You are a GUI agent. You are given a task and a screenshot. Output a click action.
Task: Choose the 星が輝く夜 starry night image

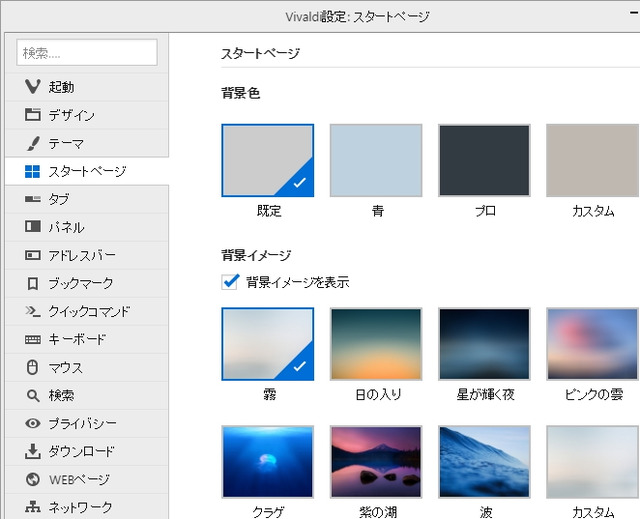pyautogui.click(x=484, y=344)
